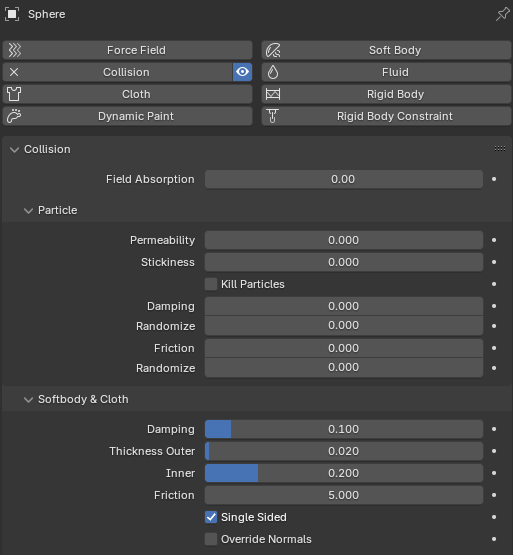Click the pin icon beside Sphere
The image size is (513, 555).
pyautogui.click(x=502, y=14)
